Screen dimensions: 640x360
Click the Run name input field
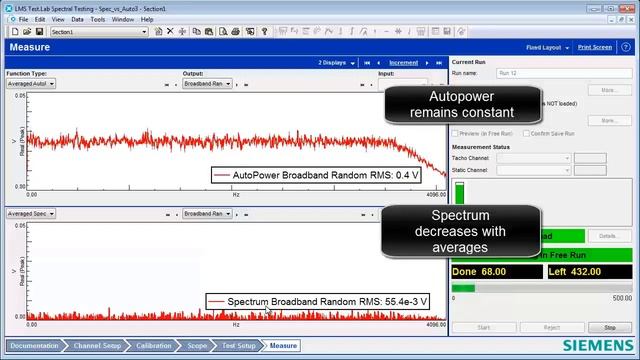[564, 73]
